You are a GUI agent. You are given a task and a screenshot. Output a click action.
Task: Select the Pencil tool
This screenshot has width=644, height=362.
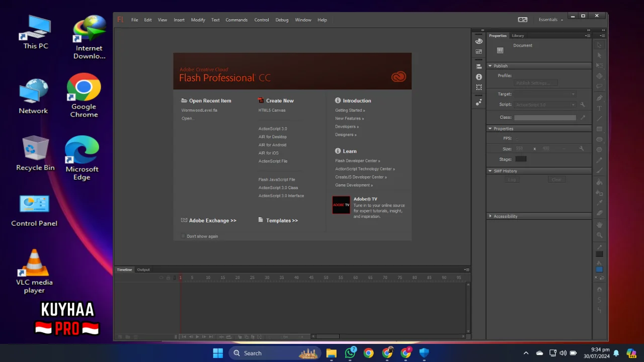[x=599, y=160]
